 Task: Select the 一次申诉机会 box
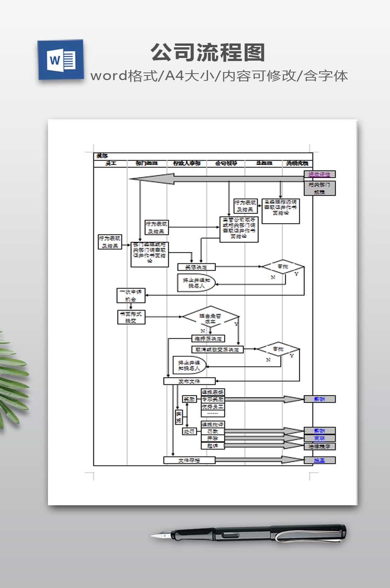pyautogui.click(x=131, y=296)
